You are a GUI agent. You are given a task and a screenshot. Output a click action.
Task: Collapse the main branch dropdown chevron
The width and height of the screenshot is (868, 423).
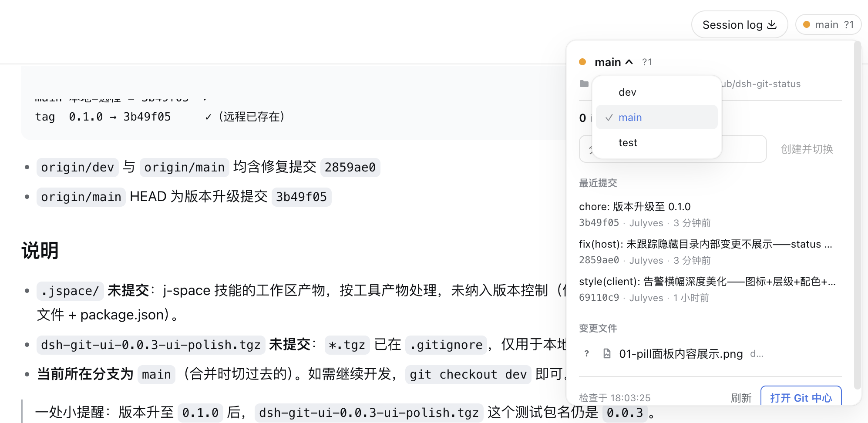(629, 62)
